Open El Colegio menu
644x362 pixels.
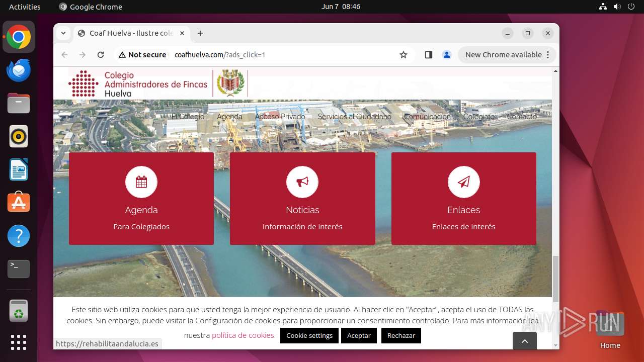pyautogui.click(x=188, y=117)
